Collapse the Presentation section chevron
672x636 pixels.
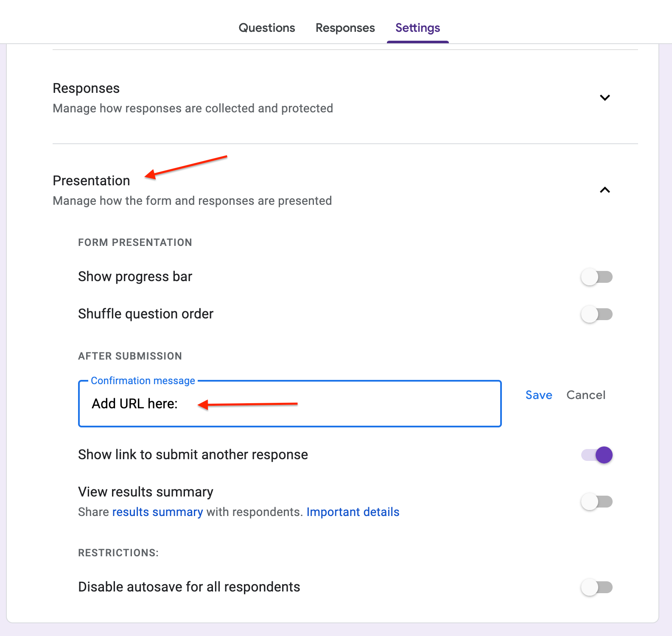pyautogui.click(x=605, y=190)
